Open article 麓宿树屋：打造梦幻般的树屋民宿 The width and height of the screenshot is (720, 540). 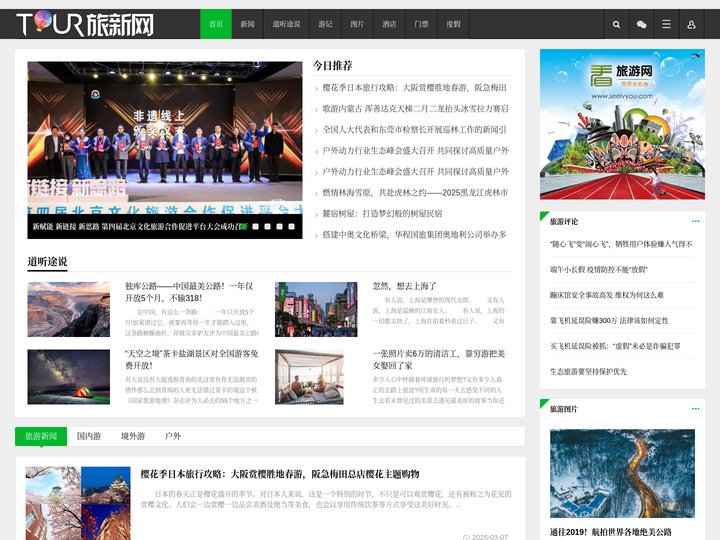[x=382, y=214]
